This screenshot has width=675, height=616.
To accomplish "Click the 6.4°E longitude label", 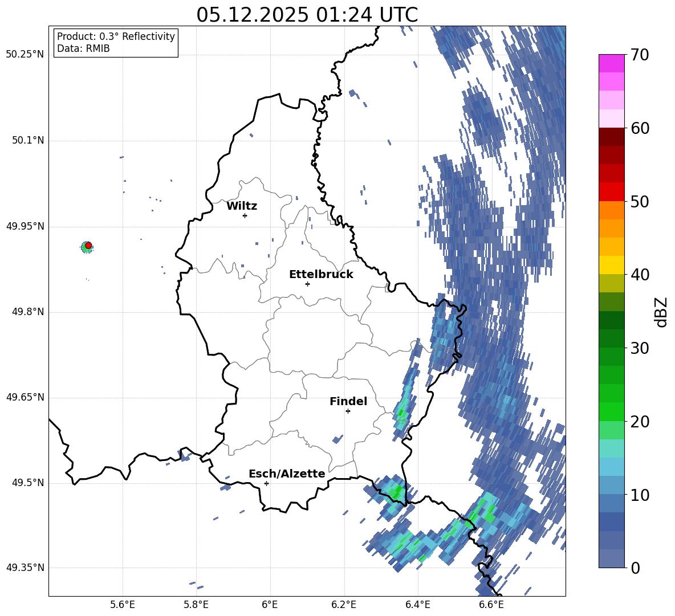I will pos(417,605).
